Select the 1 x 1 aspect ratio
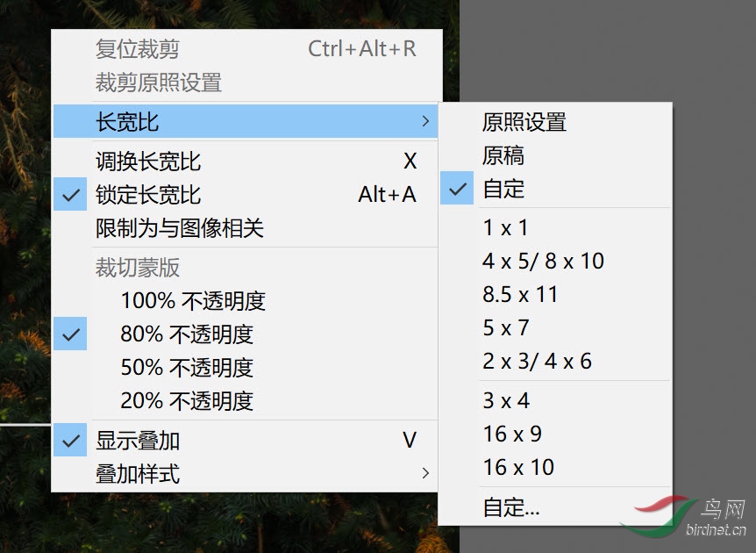 555,227
